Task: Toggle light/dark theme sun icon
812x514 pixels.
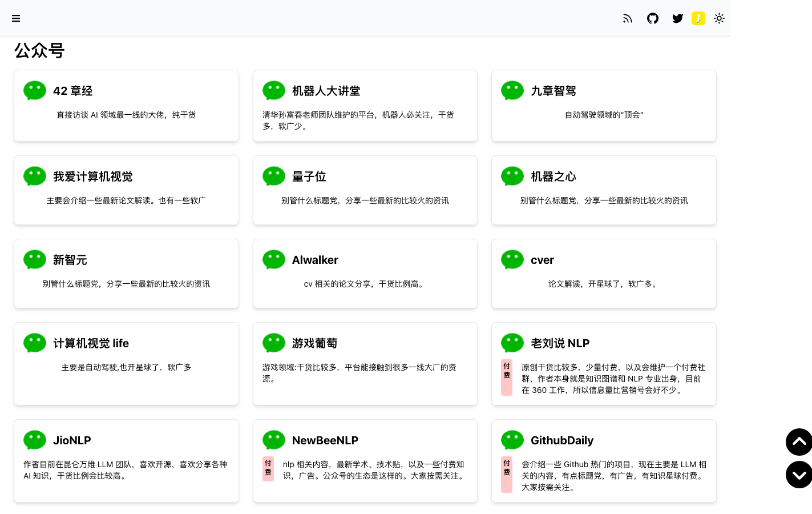Action: click(719, 18)
